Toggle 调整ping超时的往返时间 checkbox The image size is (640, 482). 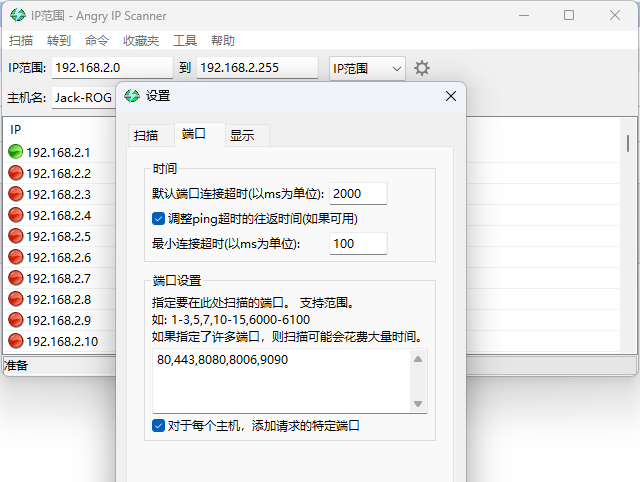(158, 218)
